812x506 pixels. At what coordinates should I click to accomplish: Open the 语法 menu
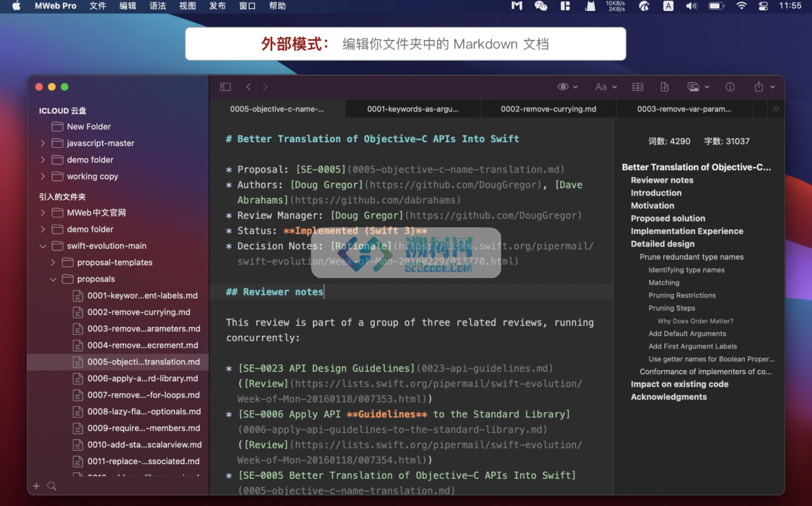157,6
